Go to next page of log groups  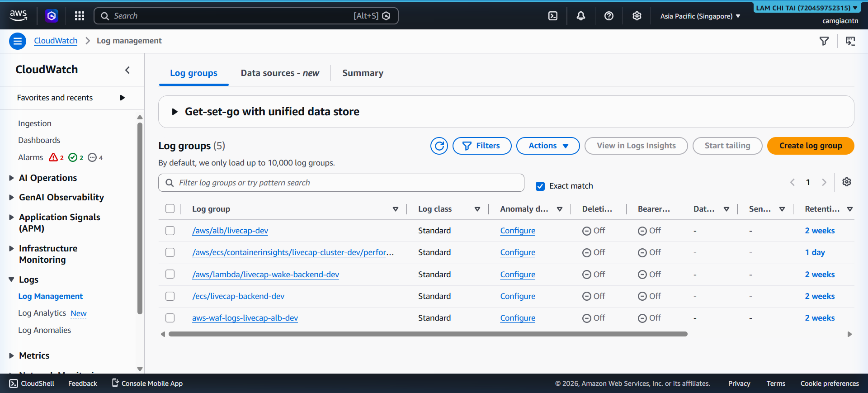click(824, 182)
